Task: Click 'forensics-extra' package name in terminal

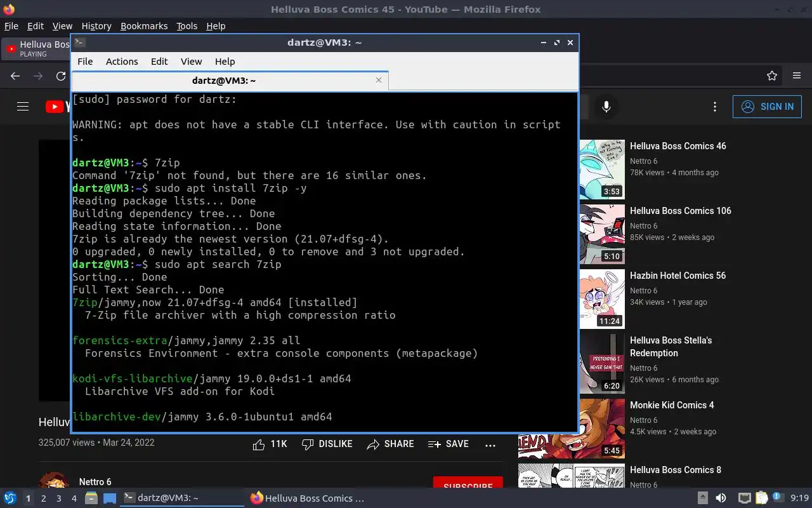Action: pyautogui.click(x=120, y=340)
